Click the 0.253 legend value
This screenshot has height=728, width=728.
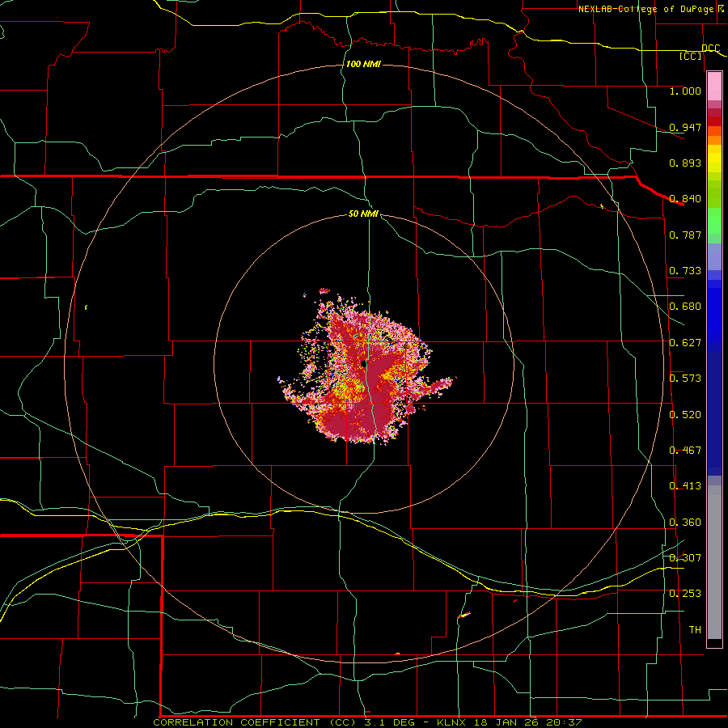[x=685, y=594]
